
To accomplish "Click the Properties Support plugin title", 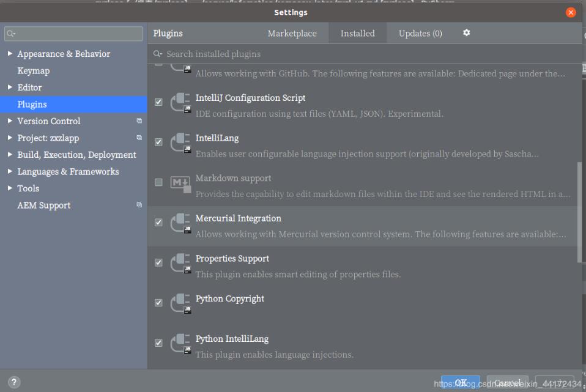I will (232, 259).
